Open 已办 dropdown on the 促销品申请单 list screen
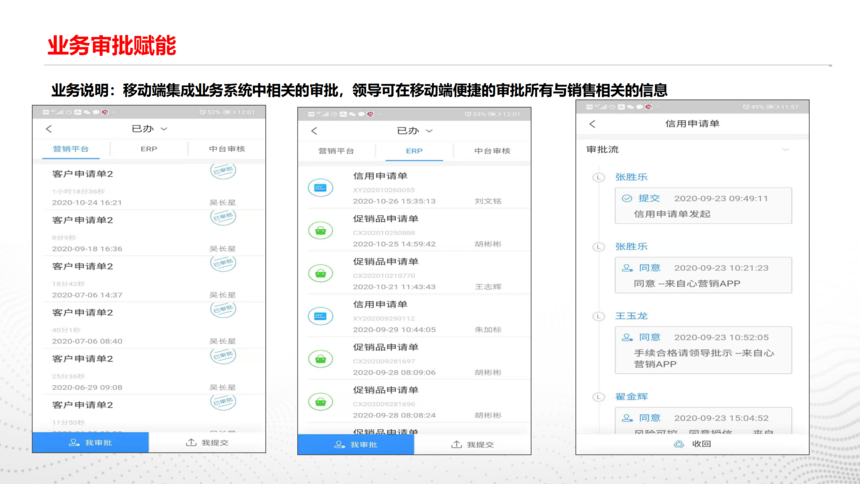The height and width of the screenshot is (484, 860). point(414,131)
